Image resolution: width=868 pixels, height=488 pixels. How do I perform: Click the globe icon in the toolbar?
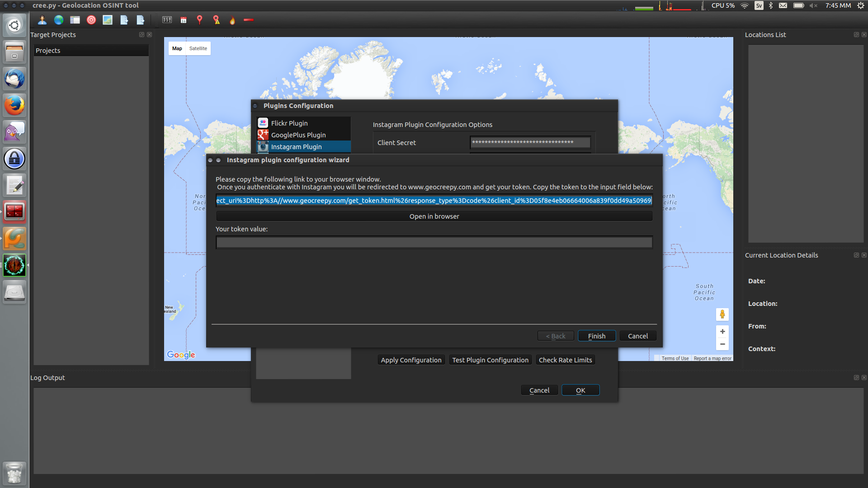(59, 20)
